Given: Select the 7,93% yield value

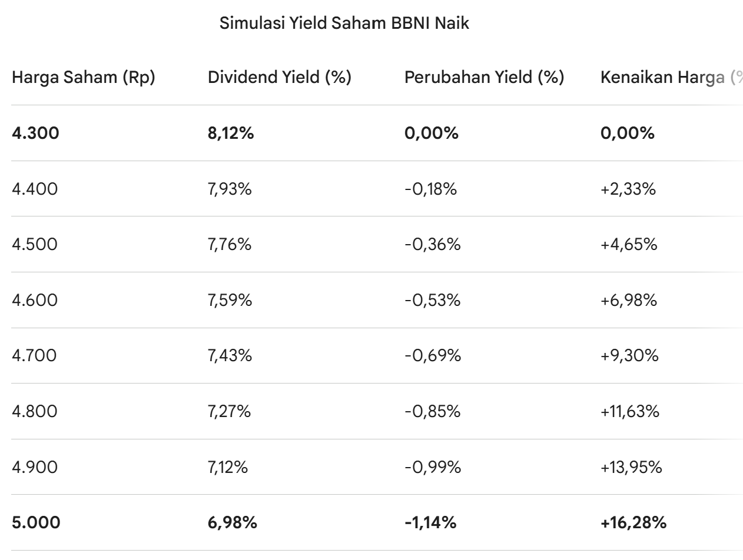Looking at the screenshot, I should click(230, 189).
